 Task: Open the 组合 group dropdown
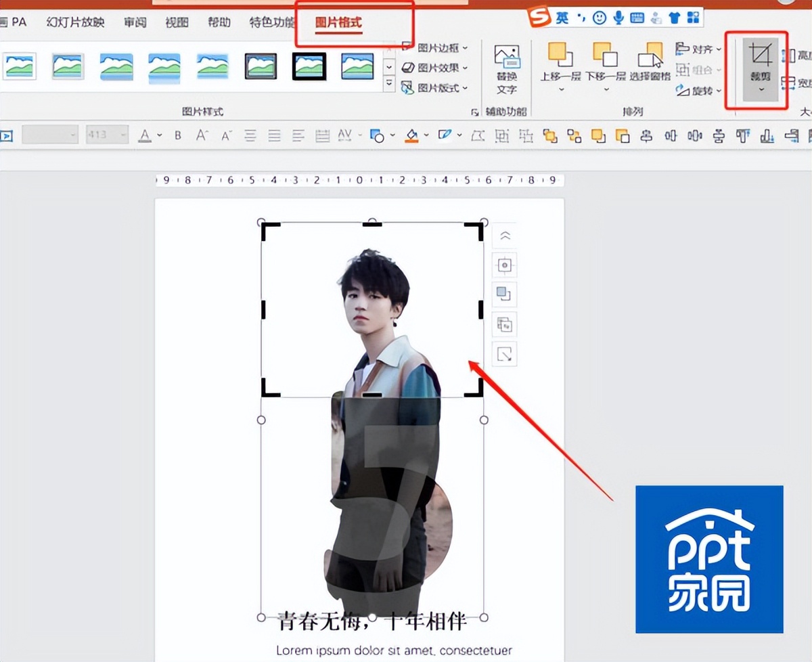(699, 70)
